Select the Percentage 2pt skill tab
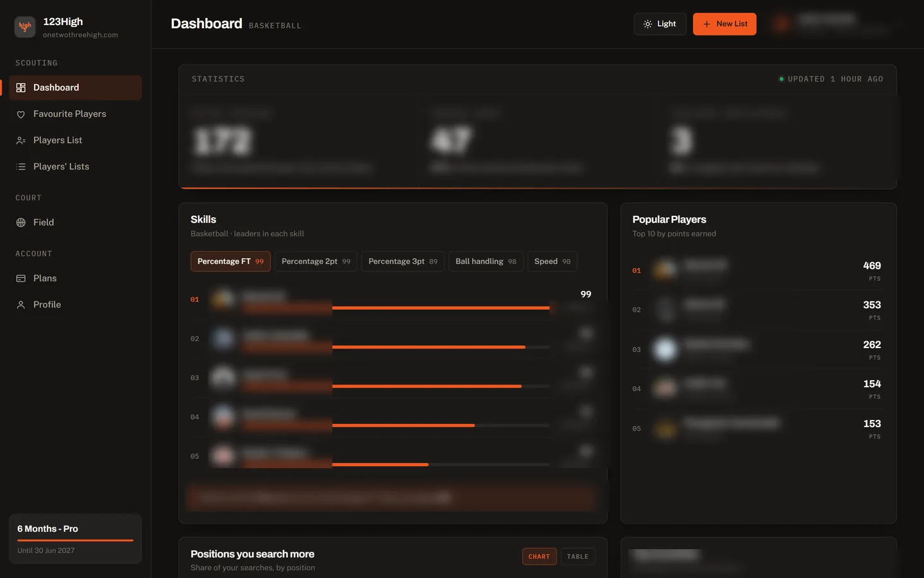924x578 pixels. (x=316, y=261)
